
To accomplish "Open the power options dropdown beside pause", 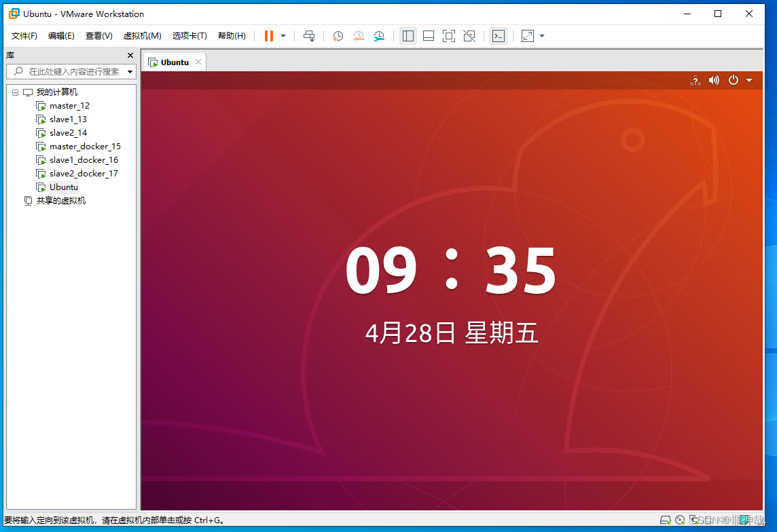I will click(283, 36).
